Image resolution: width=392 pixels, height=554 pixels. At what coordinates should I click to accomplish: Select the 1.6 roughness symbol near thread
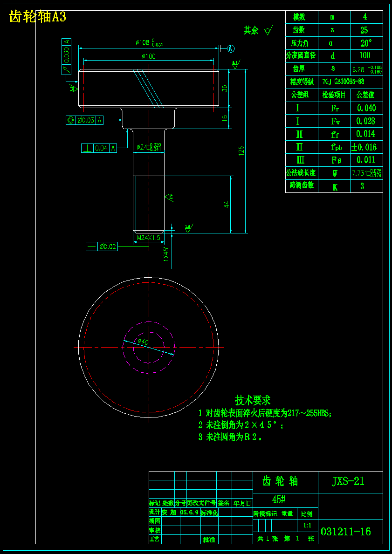click(x=189, y=228)
